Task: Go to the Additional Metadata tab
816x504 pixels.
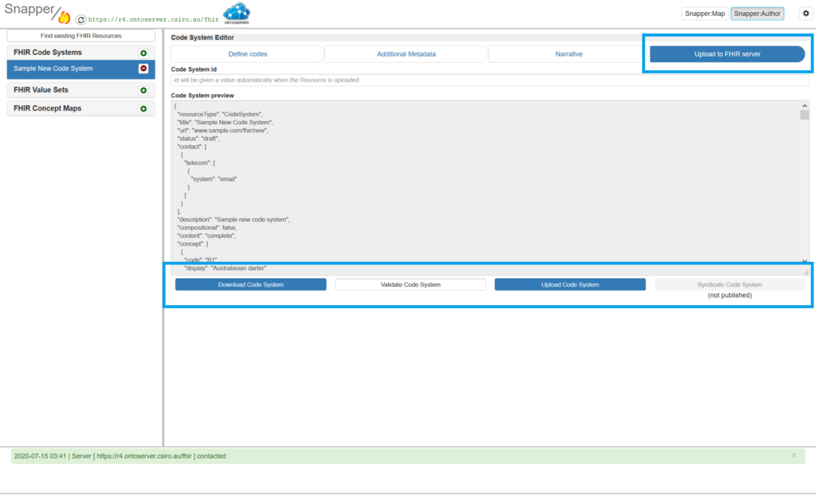Action: pos(406,54)
